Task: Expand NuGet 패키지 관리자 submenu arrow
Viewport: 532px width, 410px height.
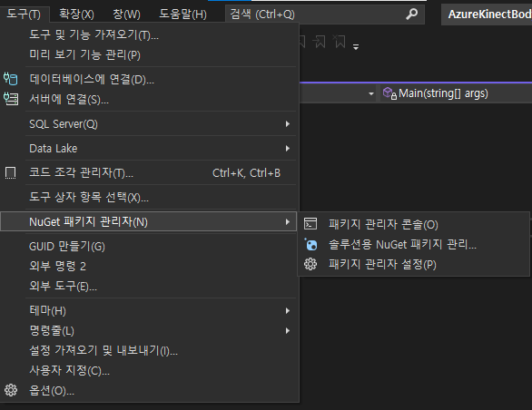Action: point(288,222)
